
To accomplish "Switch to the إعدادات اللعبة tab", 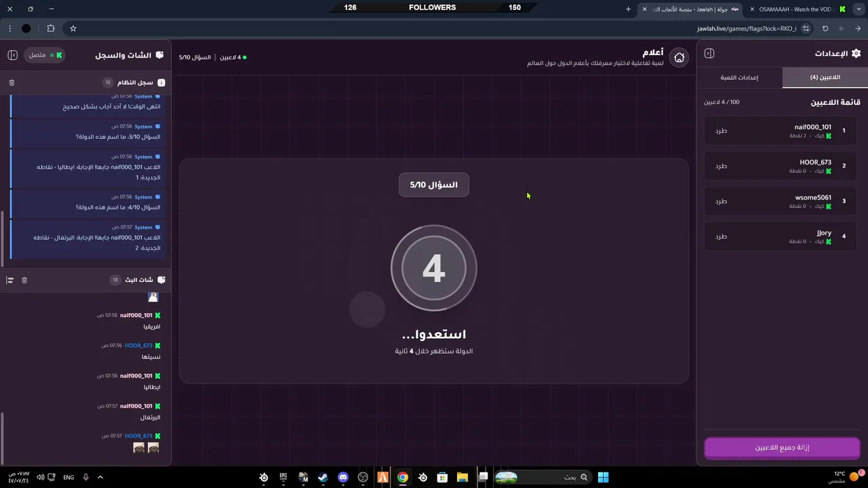I will click(739, 77).
